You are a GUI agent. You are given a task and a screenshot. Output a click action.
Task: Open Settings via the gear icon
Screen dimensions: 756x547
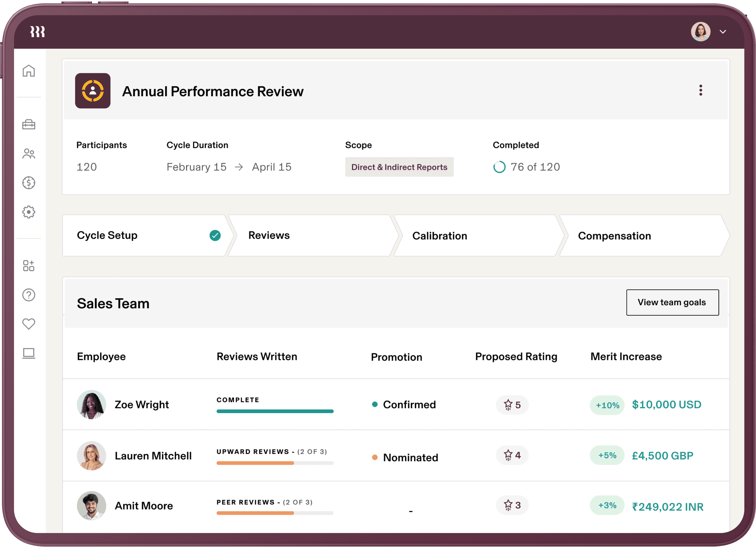(29, 212)
